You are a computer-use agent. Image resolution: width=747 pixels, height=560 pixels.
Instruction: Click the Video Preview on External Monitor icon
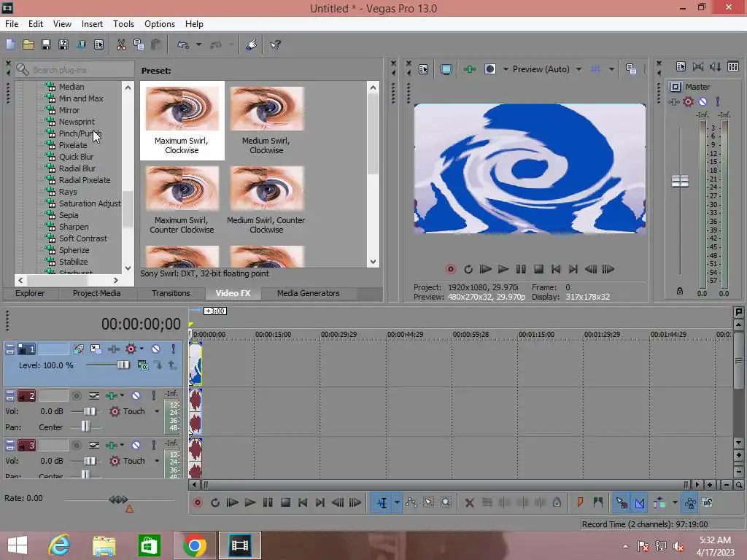[446, 69]
